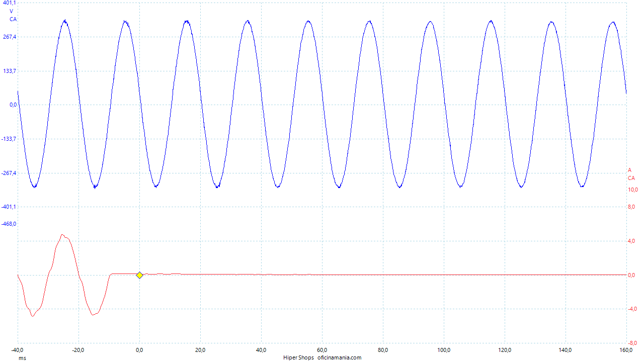
Task: Click the 80,0 time axis label
Action: click(x=383, y=350)
